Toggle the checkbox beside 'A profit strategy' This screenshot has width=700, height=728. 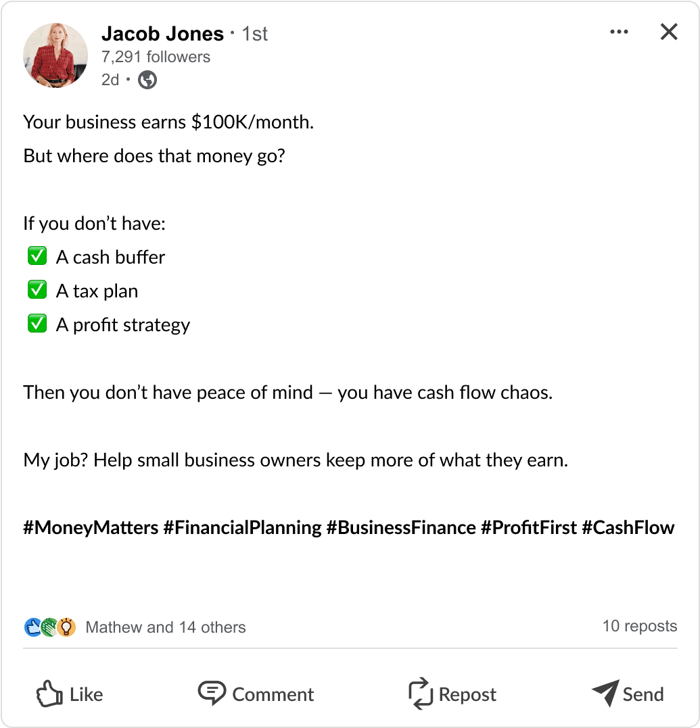(37, 323)
